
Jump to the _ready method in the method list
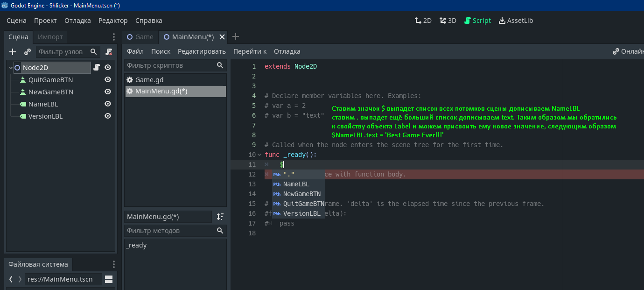(136, 245)
